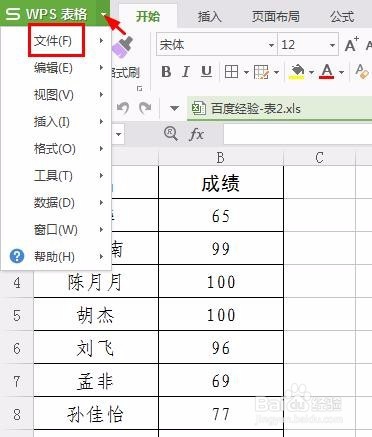This screenshot has height=437, width=372.
Task: Open the 工具(T) menu entry
Action: [x=56, y=176]
